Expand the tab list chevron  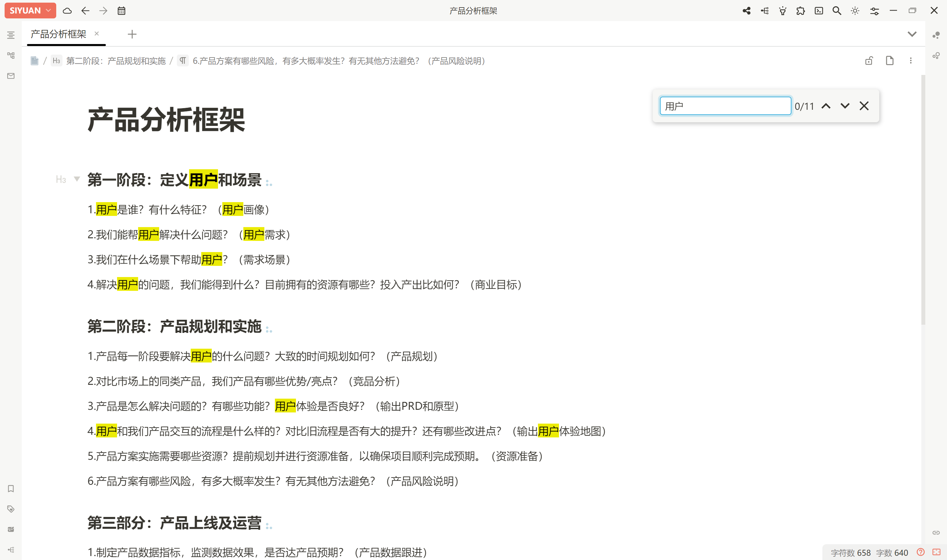pos(912,34)
